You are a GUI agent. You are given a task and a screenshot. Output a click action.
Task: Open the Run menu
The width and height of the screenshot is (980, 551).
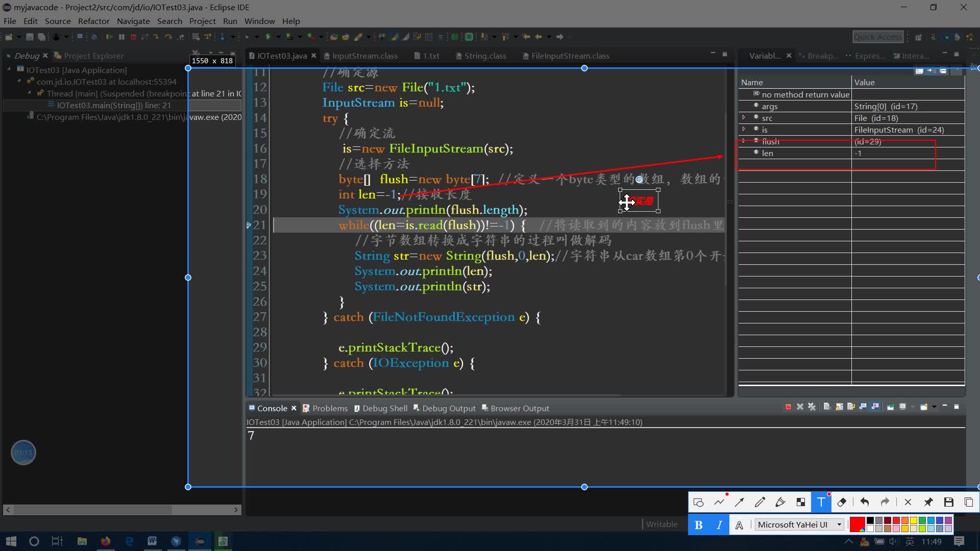tap(230, 21)
